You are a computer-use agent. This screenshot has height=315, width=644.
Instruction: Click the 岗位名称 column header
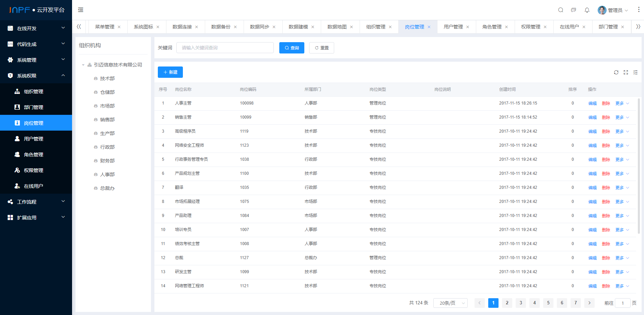click(183, 89)
